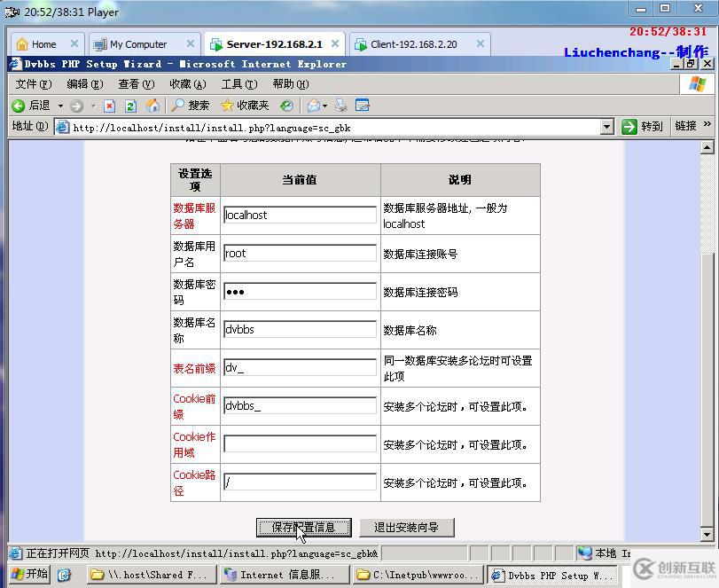719x588 pixels.
Task: Click the green Go arrow icon
Action: point(629,126)
